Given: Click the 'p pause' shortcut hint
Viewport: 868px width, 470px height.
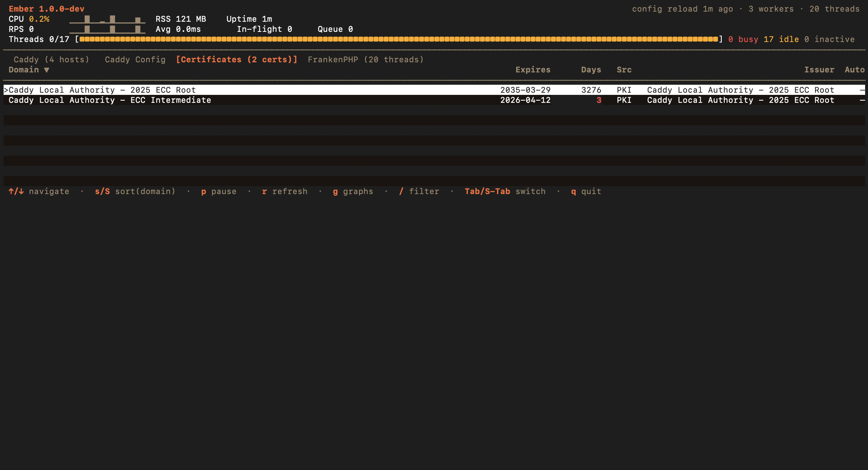Looking at the screenshot, I should pyautogui.click(x=219, y=192).
